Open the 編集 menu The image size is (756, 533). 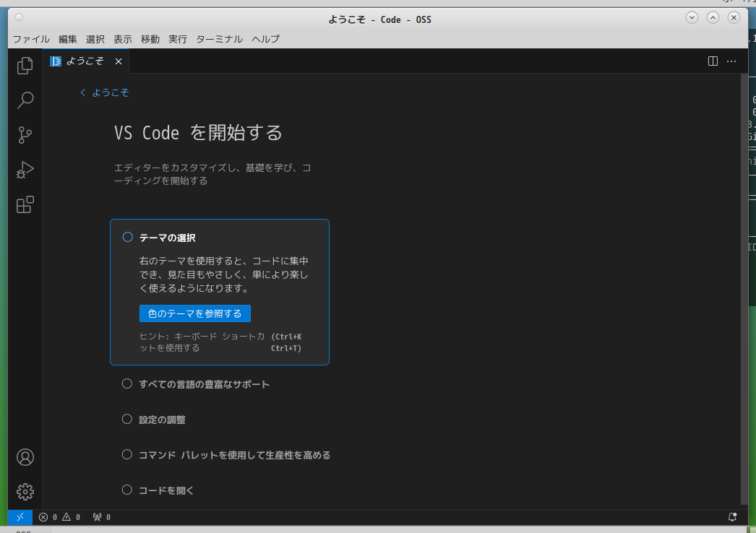coord(67,39)
